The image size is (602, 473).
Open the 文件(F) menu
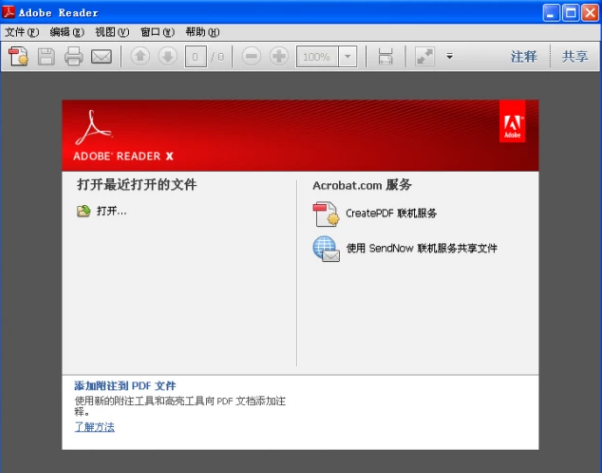pos(22,32)
